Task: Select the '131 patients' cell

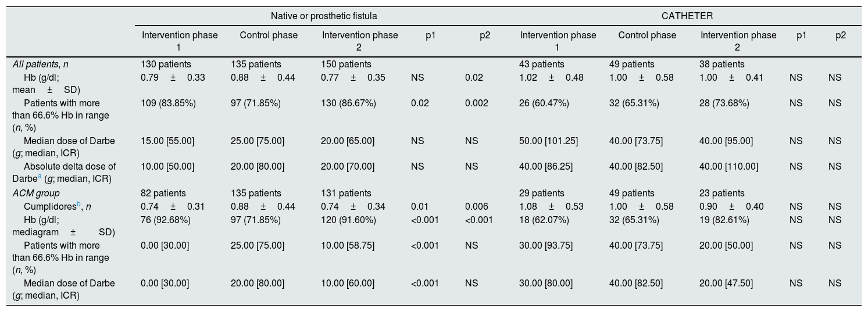Action: 346,193
